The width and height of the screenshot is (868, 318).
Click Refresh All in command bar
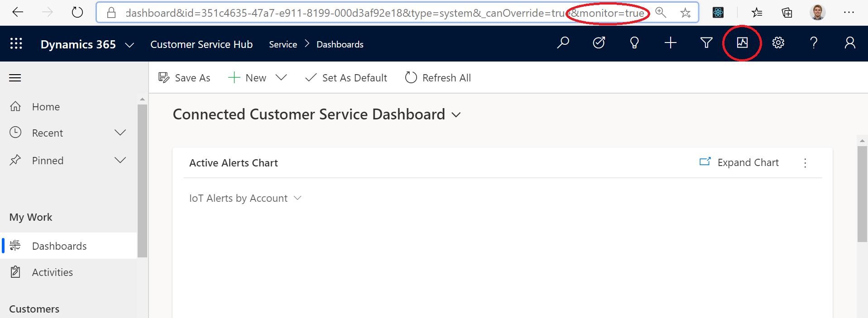[x=438, y=78]
